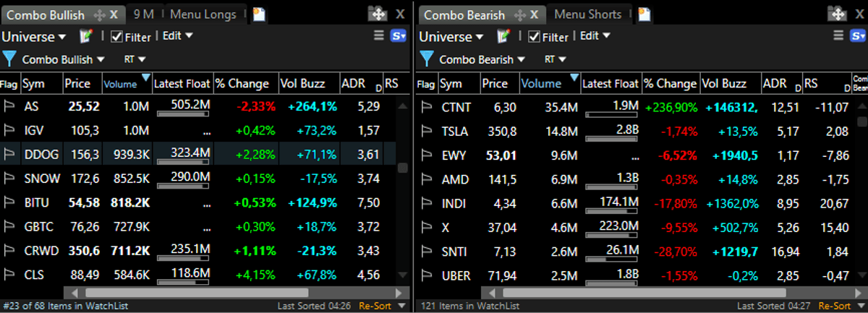The height and width of the screenshot is (313, 868).
Task: Flag the TSLA row
Action: click(x=427, y=132)
